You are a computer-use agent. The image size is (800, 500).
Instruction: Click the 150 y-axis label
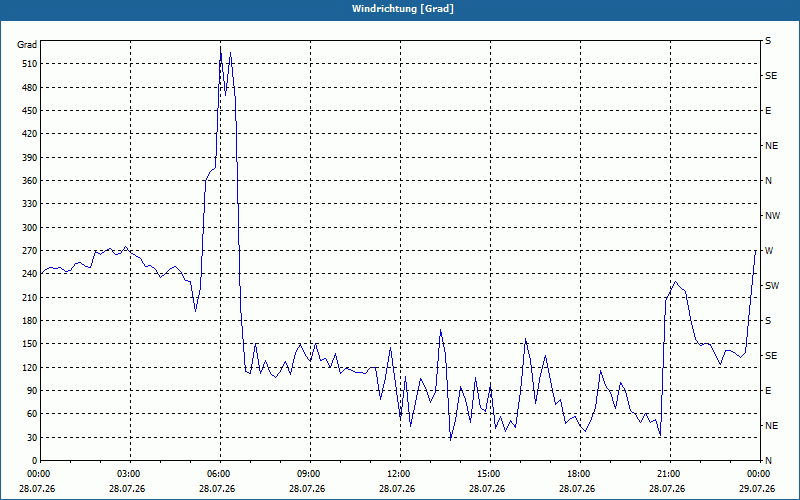(x=30, y=344)
